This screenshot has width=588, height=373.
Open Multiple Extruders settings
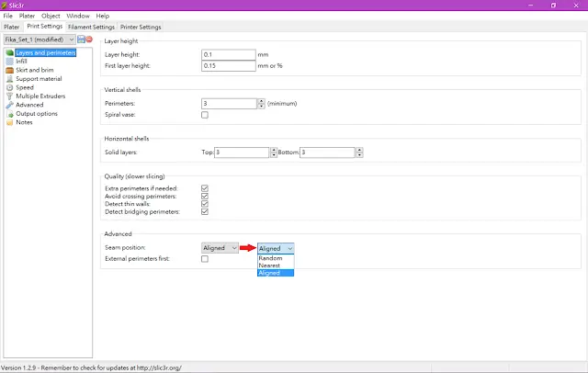point(40,96)
